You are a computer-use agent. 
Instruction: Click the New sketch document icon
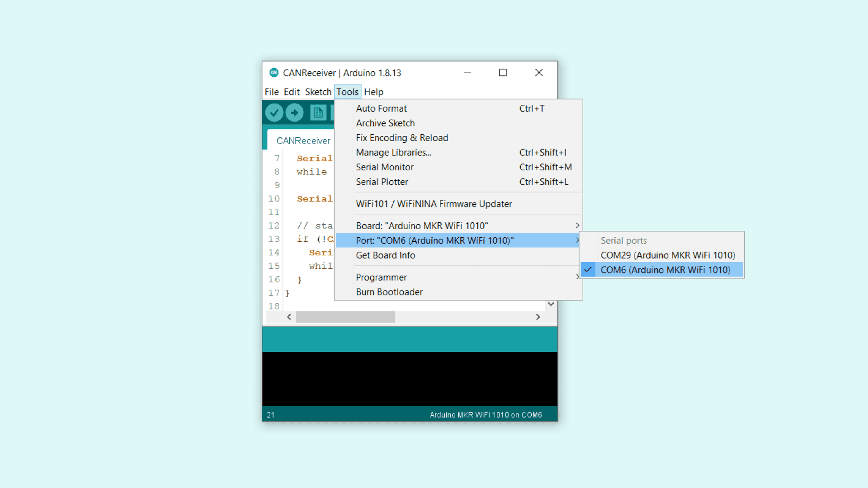318,113
